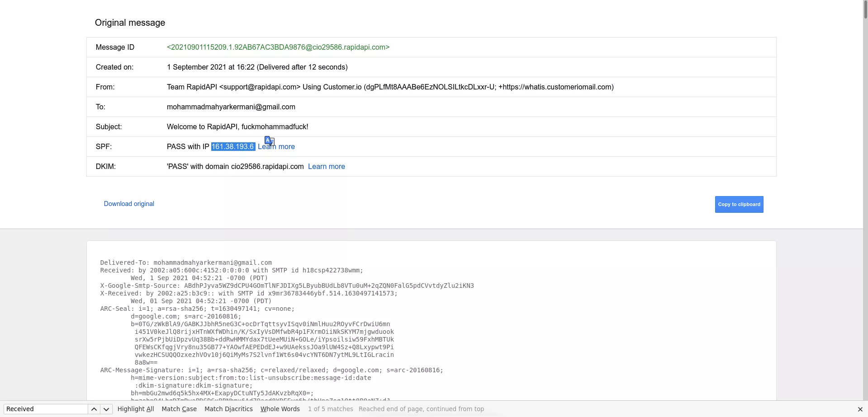Click the 'DKIM:' row label

click(x=106, y=167)
